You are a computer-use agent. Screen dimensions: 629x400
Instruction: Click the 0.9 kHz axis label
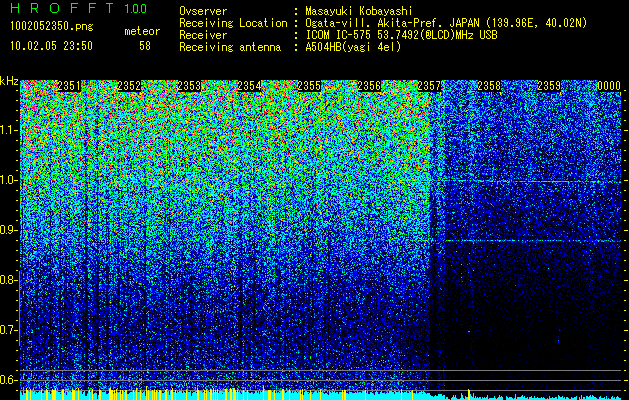[x=8, y=230]
